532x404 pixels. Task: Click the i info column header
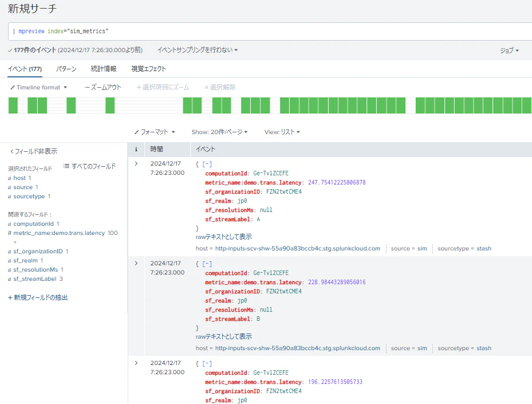136,149
